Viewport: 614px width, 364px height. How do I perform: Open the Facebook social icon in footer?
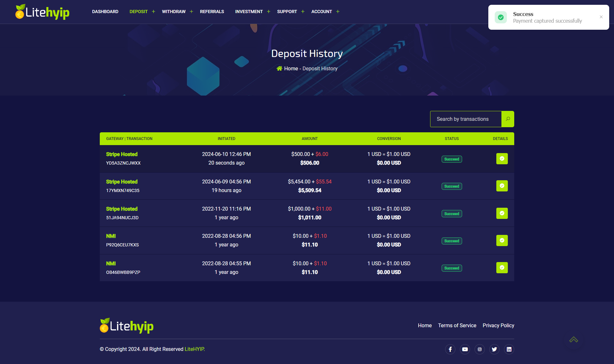[450, 349]
